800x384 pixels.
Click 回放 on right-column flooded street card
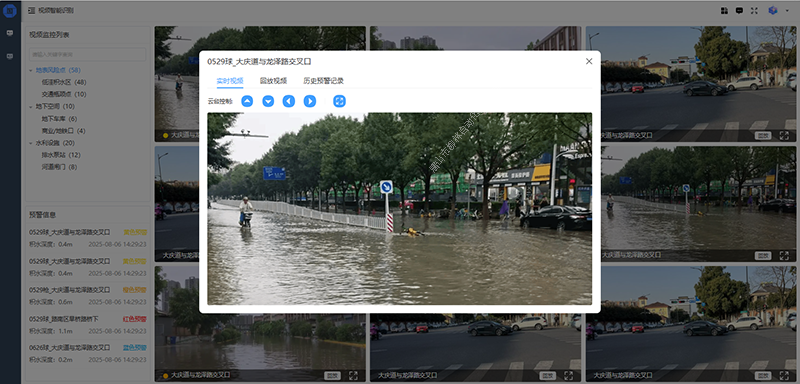coord(763,255)
